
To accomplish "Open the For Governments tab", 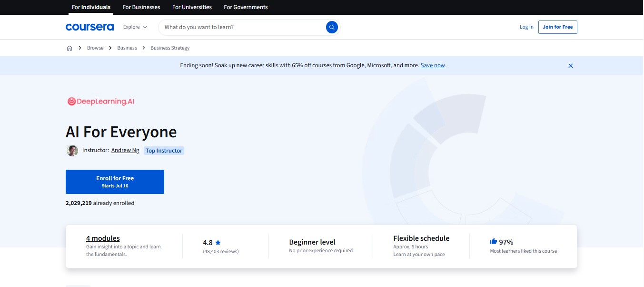I will pyautogui.click(x=246, y=7).
